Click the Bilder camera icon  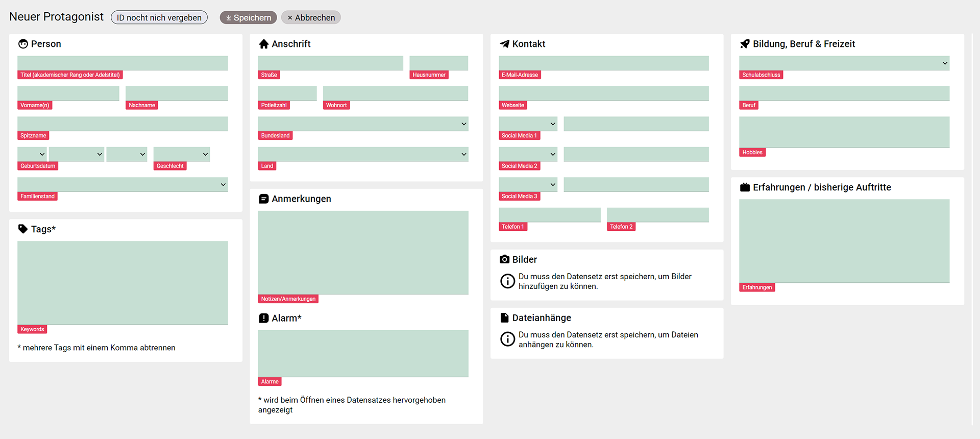tap(504, 259)
